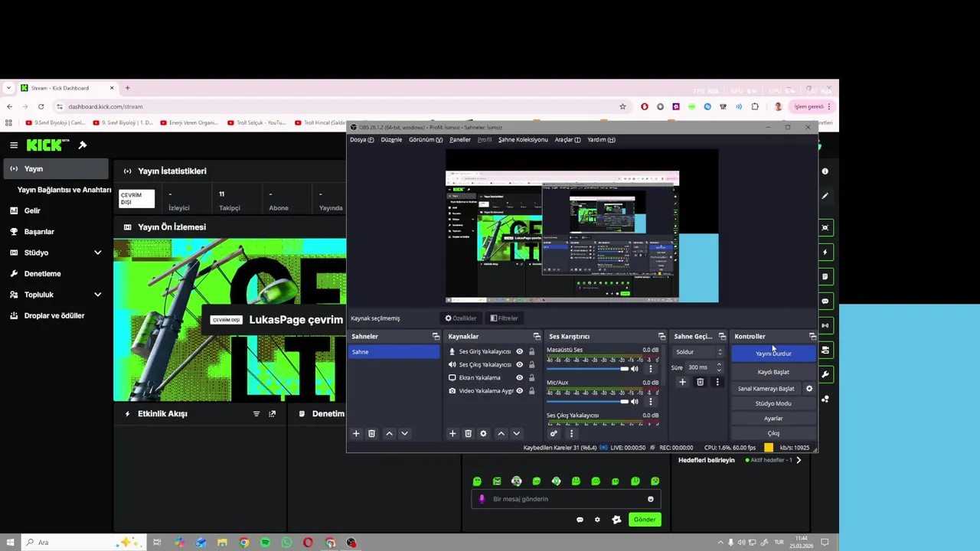Click the hammer icon next to Kick logo
Image resolution: width=980 pixels, height=551 pixels.
pyautogui.click(x=83, y=145)
